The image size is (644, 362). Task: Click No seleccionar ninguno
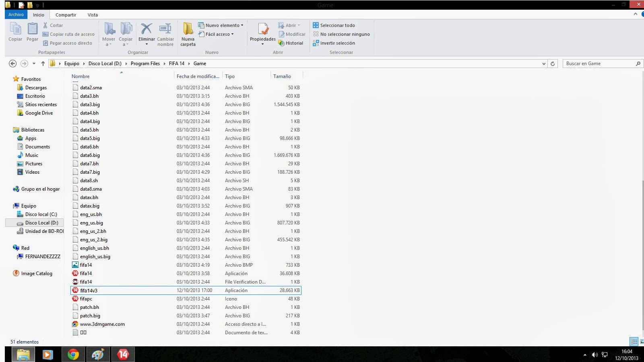point(341,34)
